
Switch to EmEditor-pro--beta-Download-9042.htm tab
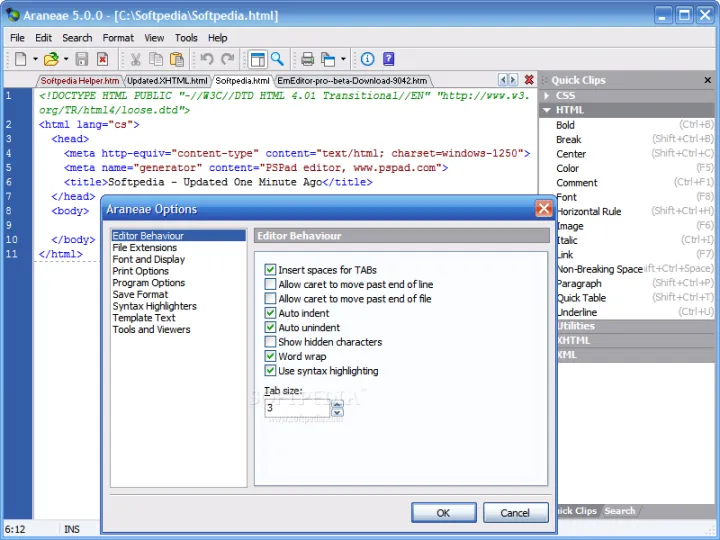click(352, 81)
